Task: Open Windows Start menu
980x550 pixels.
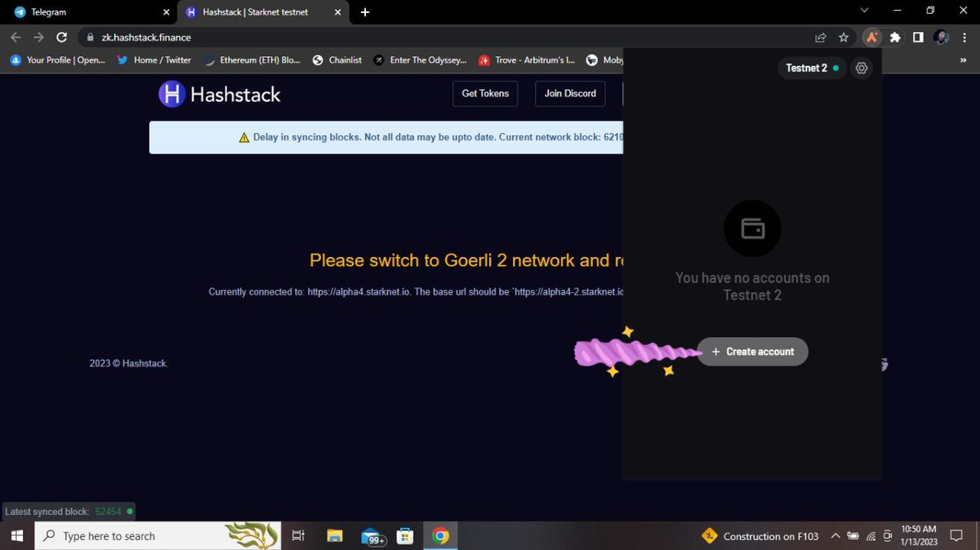Action: 17,536
